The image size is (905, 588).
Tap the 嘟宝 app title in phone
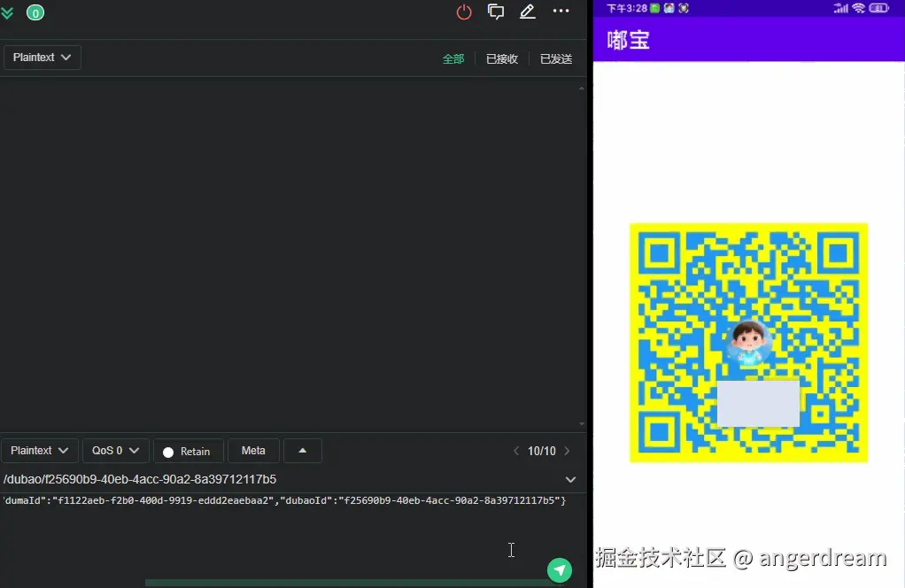click(628, 40)
